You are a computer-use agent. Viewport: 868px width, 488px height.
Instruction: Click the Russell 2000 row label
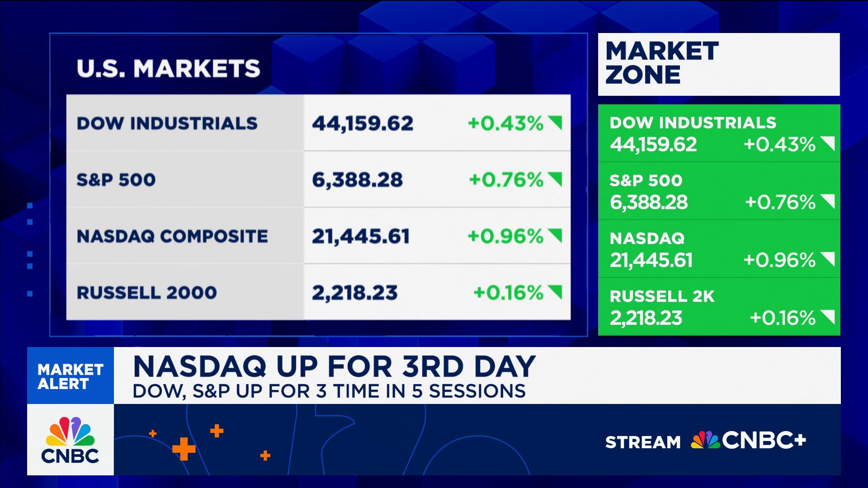click(146, 293)
